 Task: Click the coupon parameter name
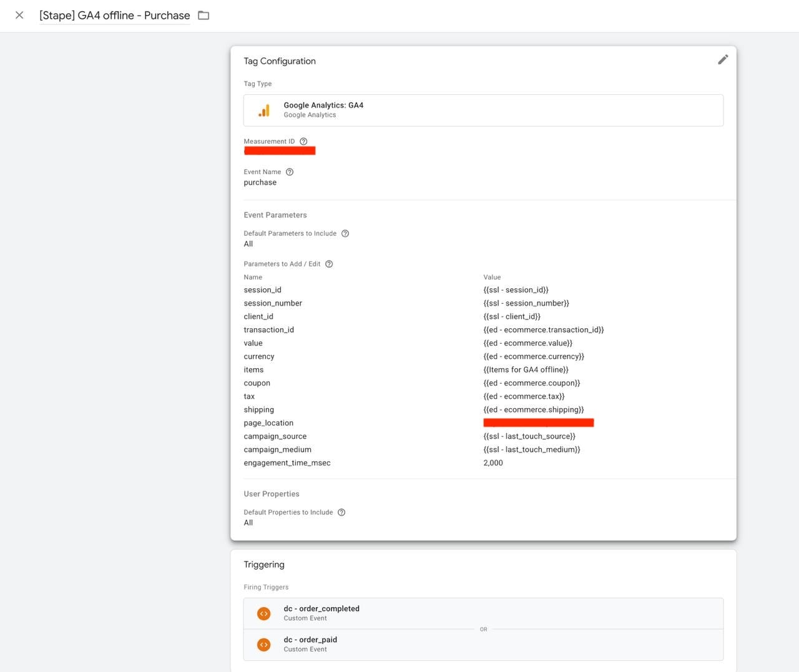pos(257,383)
